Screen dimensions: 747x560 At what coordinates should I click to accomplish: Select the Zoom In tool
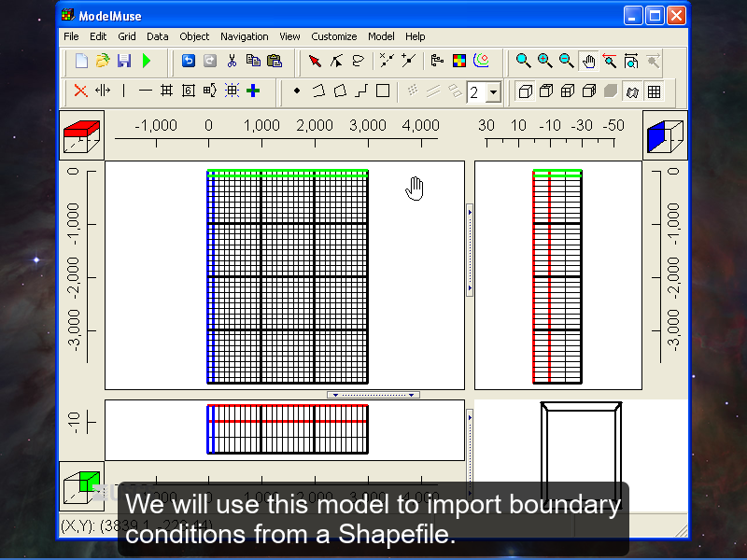(x=544, y=61)
